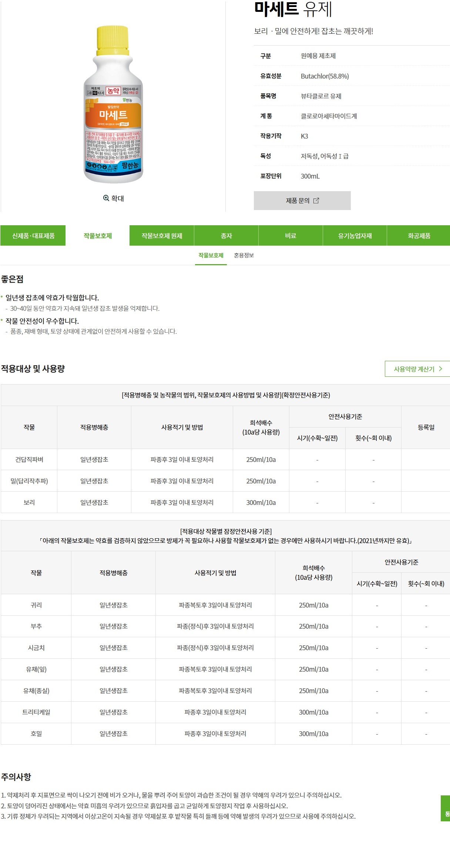Click the 뷰타클로르 유제 item name
Screen dimensions: 450x868
coord(321,96)
